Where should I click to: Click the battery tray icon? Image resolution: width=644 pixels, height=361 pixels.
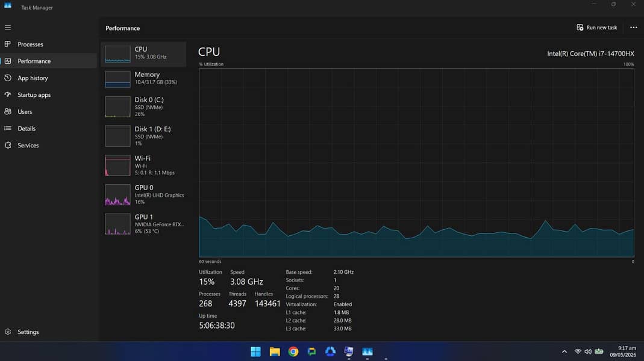point(599,351)
